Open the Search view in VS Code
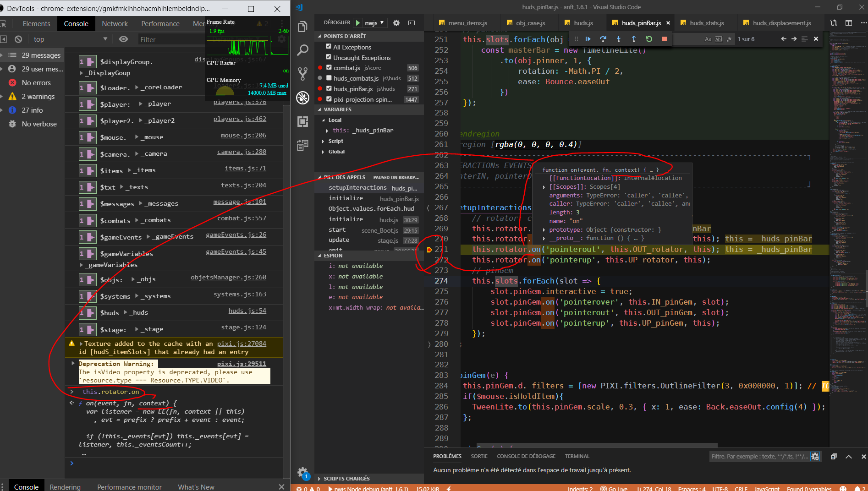Viewport: 868px width, 491px height. [302, 50]
